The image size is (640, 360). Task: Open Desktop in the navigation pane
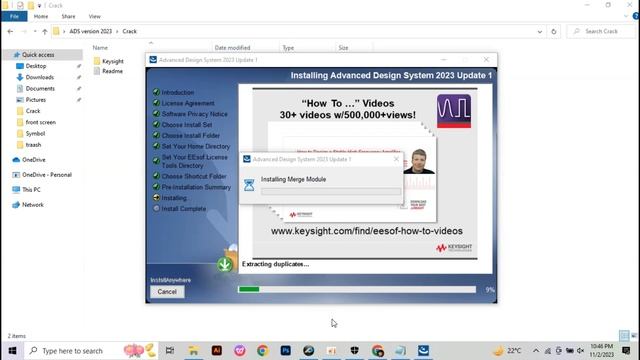(x=36, y=66)
